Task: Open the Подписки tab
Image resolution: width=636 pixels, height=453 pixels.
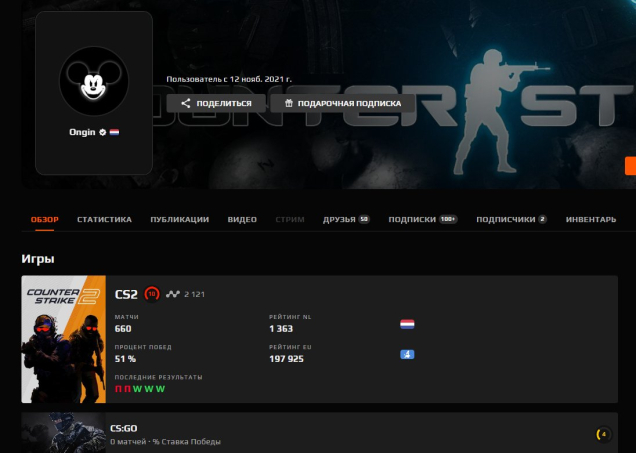Action: pos(423,219)
